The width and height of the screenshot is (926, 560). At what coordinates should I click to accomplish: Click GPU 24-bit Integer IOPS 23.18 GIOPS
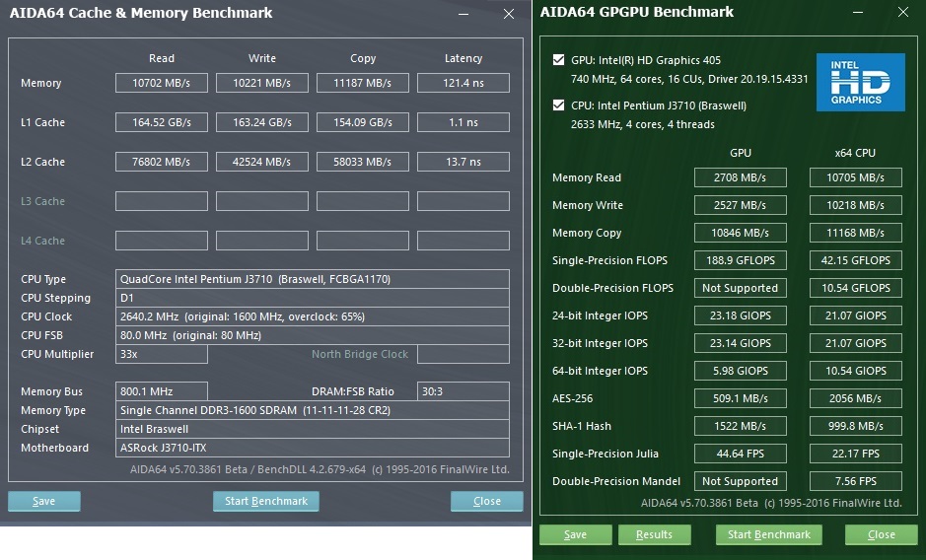point(740,315)
